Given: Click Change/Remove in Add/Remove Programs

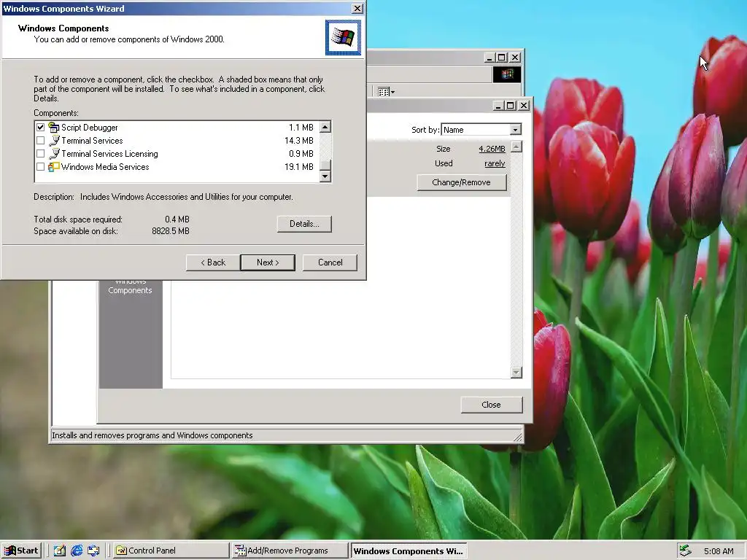Looking at the screenshot, I should (461, 182).
